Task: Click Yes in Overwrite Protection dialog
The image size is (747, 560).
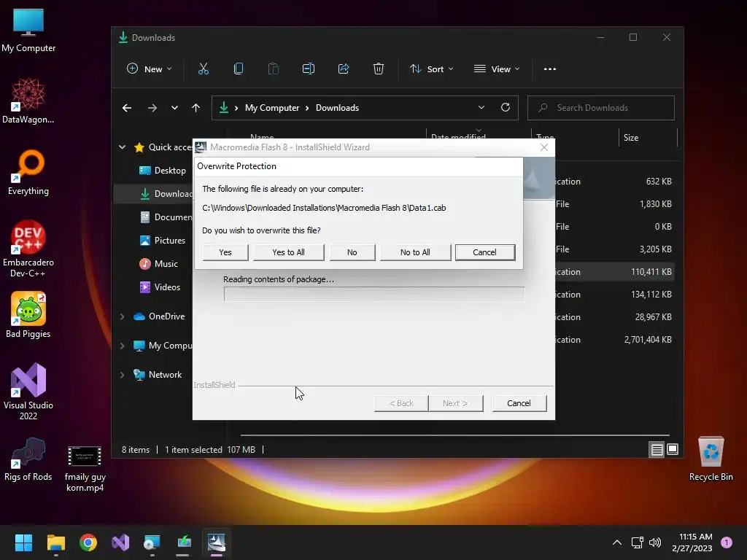Action: [225, 252]
